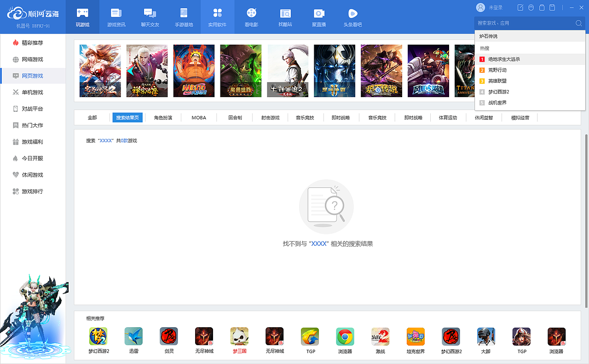
Task: Open the 聚直播 live stream section
Action: [x=319, y=17]
